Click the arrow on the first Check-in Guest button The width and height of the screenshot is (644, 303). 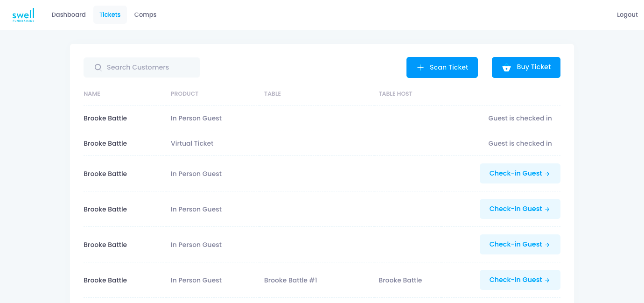tap(547, 174)
